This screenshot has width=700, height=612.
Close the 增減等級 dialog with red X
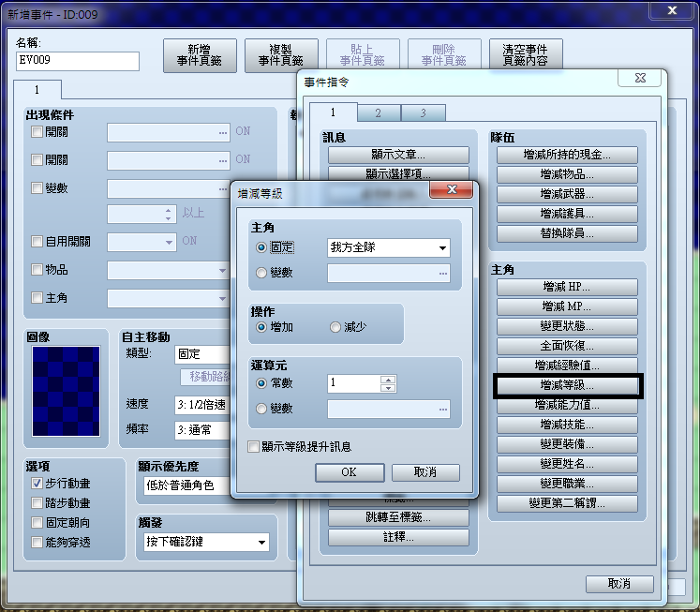pos(452,189)
